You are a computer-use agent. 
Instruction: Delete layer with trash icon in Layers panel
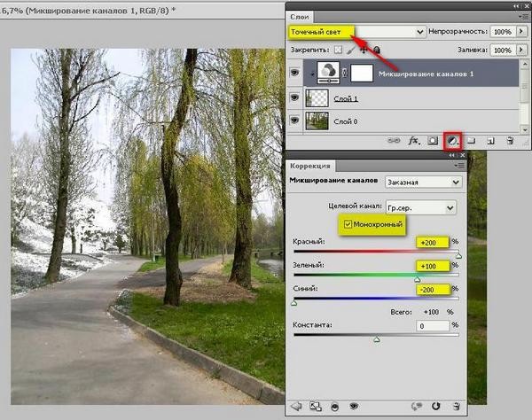click(510, 141)
